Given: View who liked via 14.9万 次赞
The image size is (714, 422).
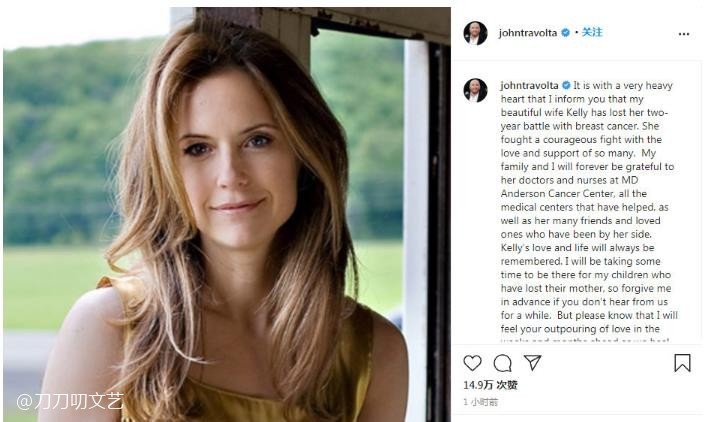Looking at the screenshot, I should pyautogui.click(x=490, y=385).
